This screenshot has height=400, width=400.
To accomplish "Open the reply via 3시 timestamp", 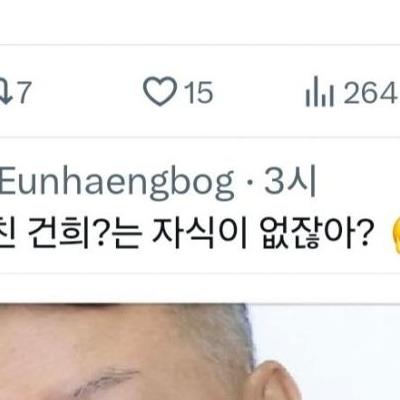I will coord(290,181).
